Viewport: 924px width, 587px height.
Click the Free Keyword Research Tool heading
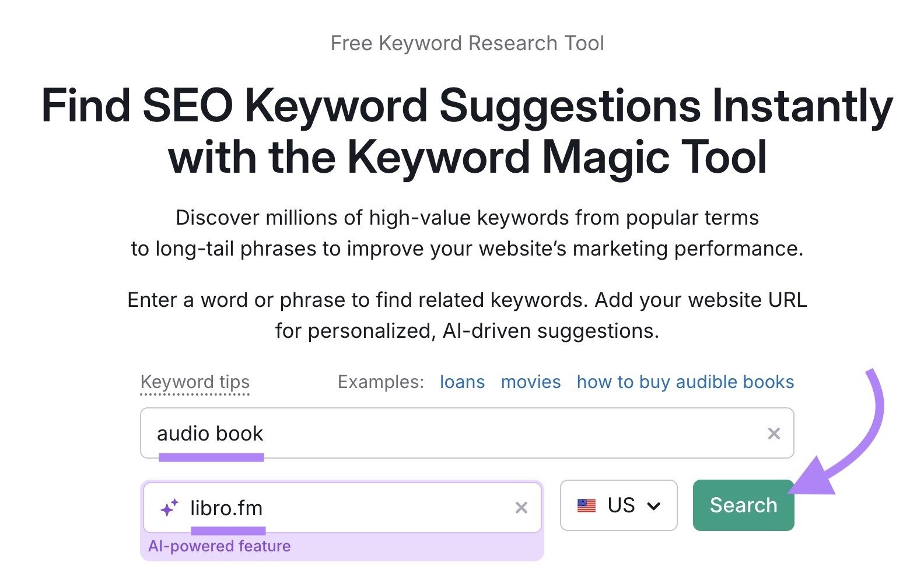coord(467,42)
